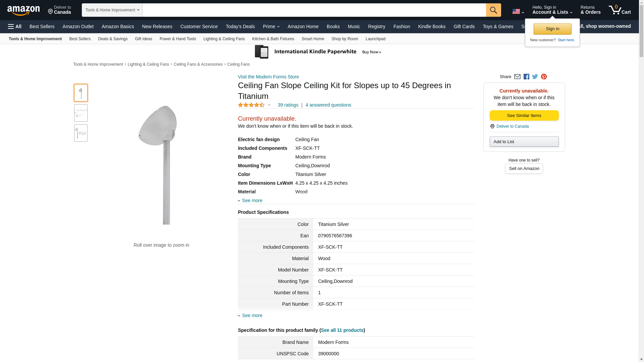Viewport: 644px width, 362px height.
Task: Click the Add to List button
Action: [x=524, y=142]
